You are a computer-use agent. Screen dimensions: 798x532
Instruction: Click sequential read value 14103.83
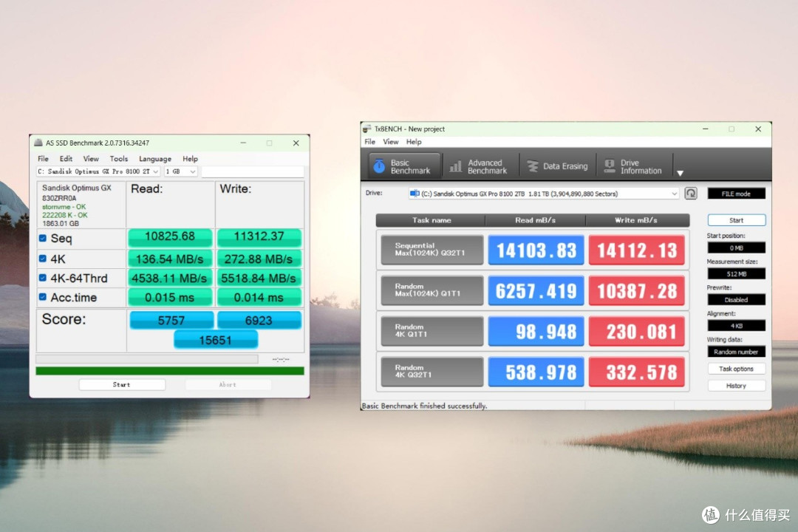pyautogui.click(x=536, y=250)
